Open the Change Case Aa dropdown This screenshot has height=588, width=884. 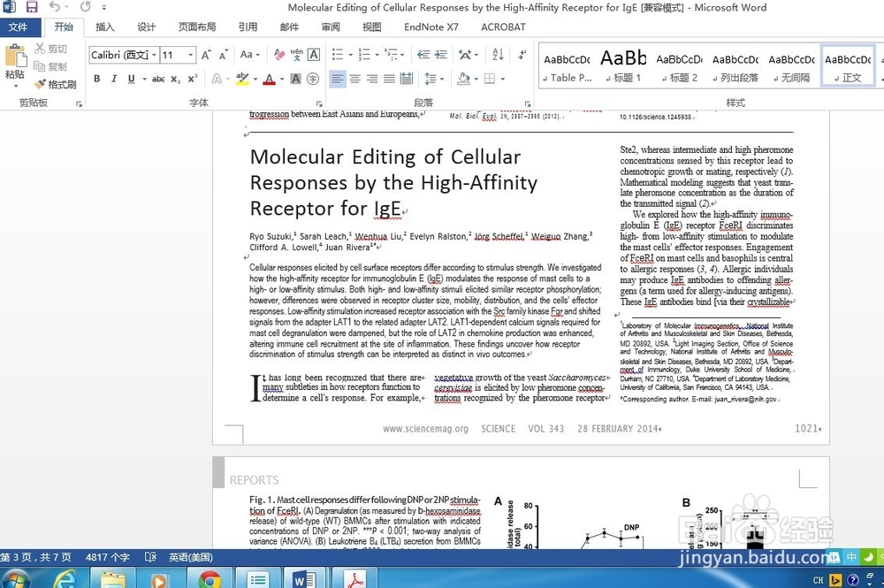[250, 55]
